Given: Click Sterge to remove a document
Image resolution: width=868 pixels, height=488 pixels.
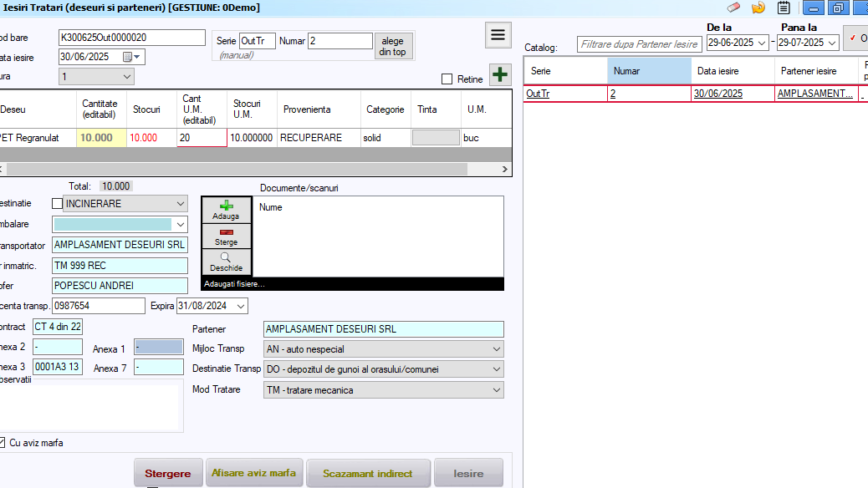Looking at the screenshot, I should click(226, 236).
